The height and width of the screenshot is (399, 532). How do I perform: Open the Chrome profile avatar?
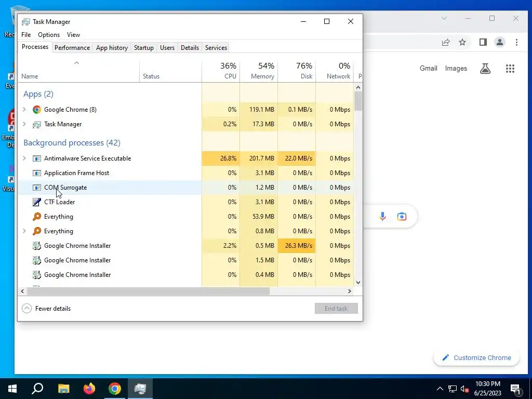click(x=499, y=42)
